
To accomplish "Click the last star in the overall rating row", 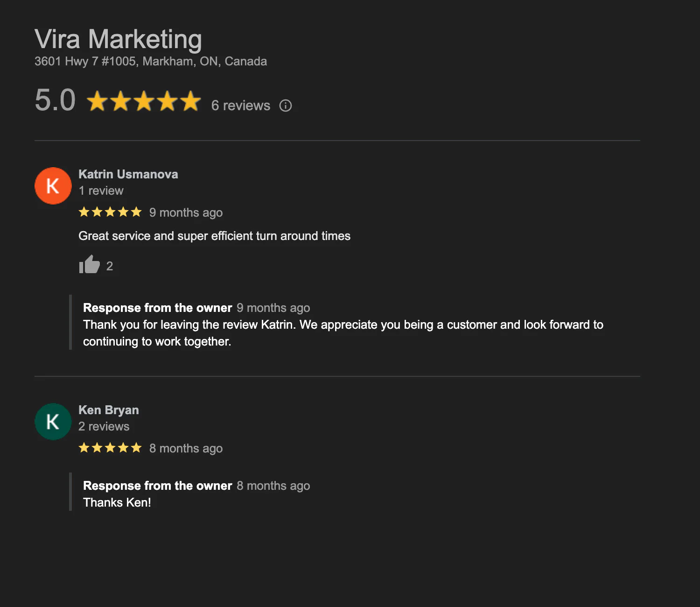I will [x=190, y=100].
